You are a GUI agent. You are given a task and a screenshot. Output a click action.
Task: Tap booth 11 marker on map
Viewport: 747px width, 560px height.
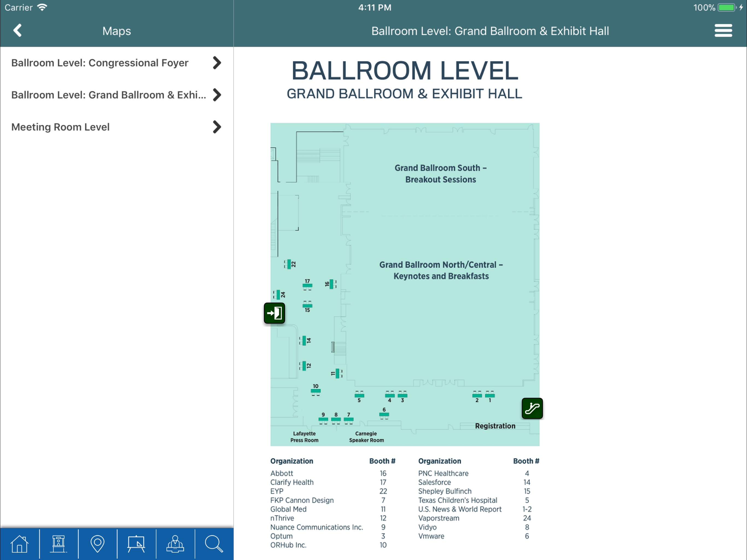pyautogui.click(x=337, y=373)
